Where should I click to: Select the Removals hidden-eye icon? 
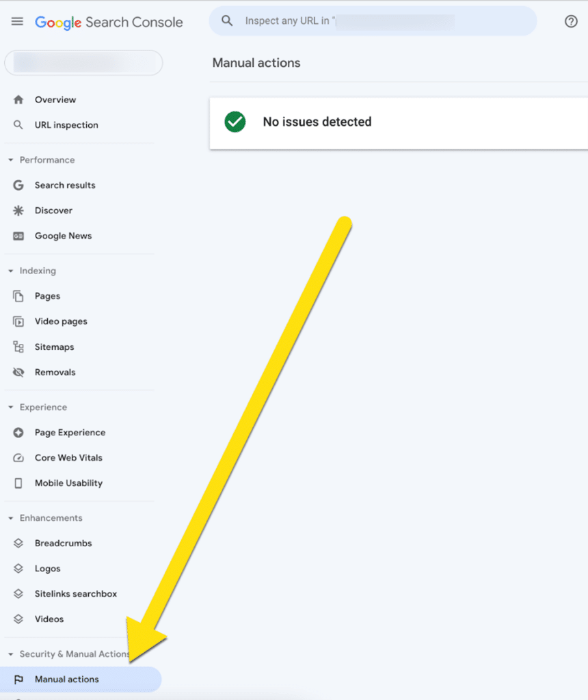pyautogui.click(x=19, y=372)
